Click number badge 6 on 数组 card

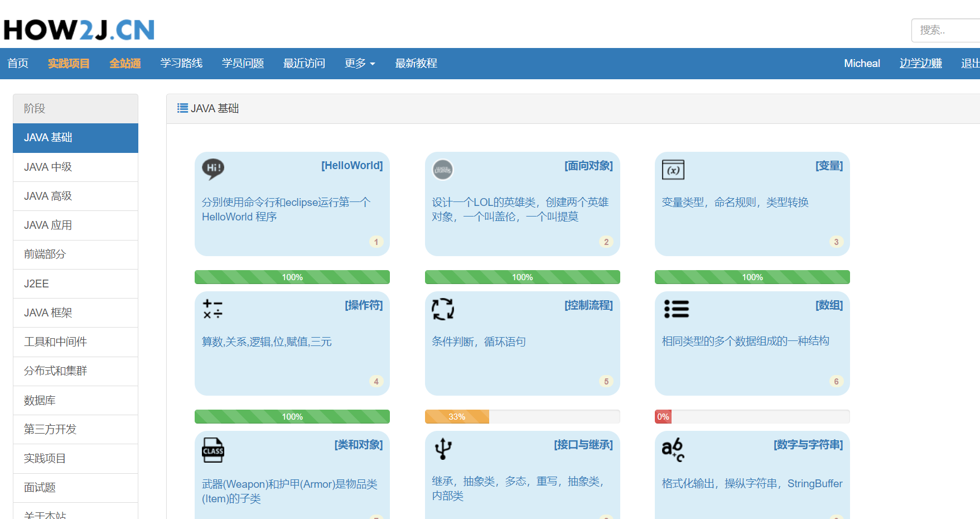pyautogui.click(x=836, y=381)
